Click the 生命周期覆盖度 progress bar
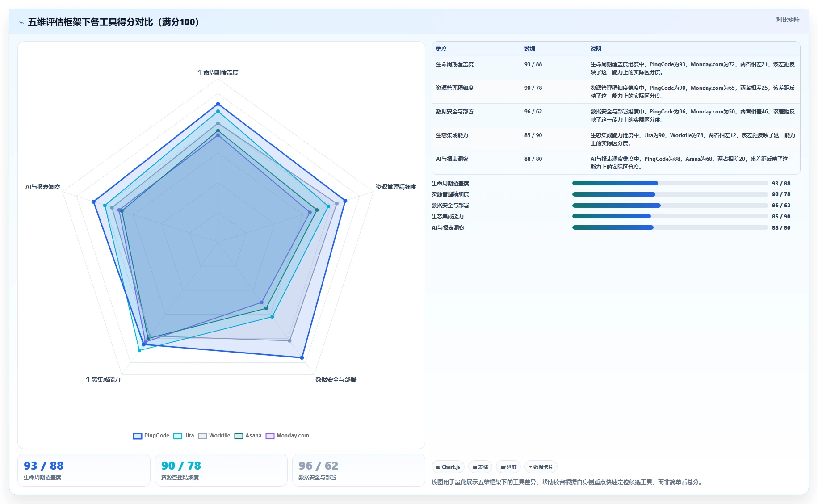Viewport: 818px width, 504px height. coord(670,183)
